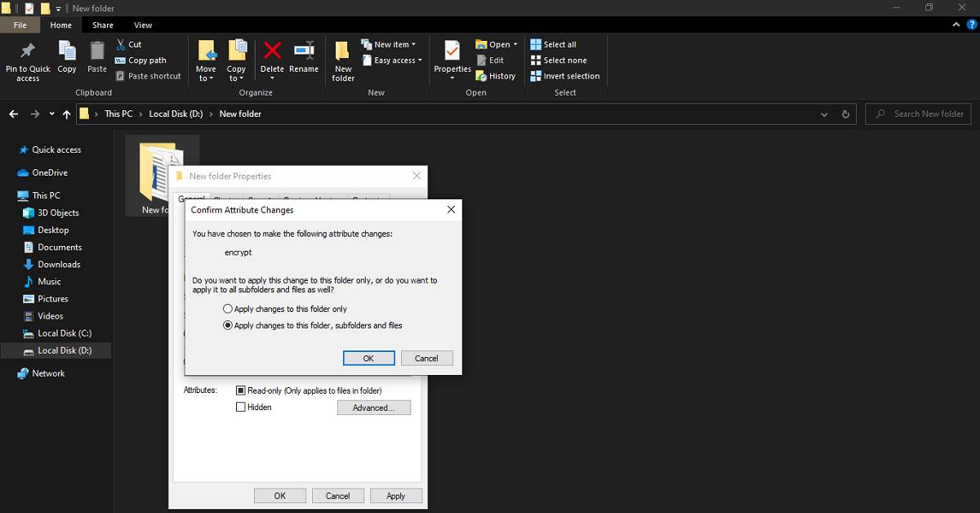The image size is (980, 513).
Task: Refresh the folder view in address bar
Action: (845, 114)
